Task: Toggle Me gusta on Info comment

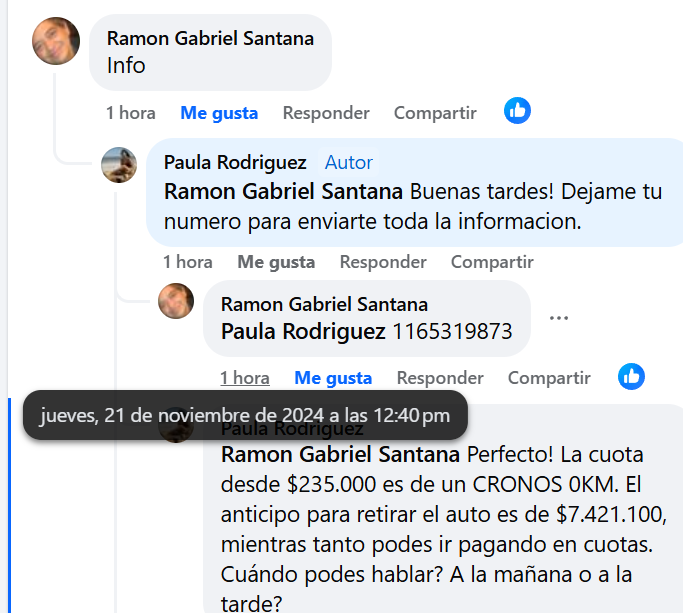Action: click(x=219, y=113)
